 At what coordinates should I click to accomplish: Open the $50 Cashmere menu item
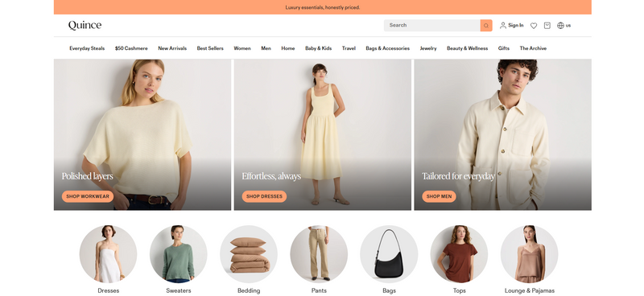[131, 48]
